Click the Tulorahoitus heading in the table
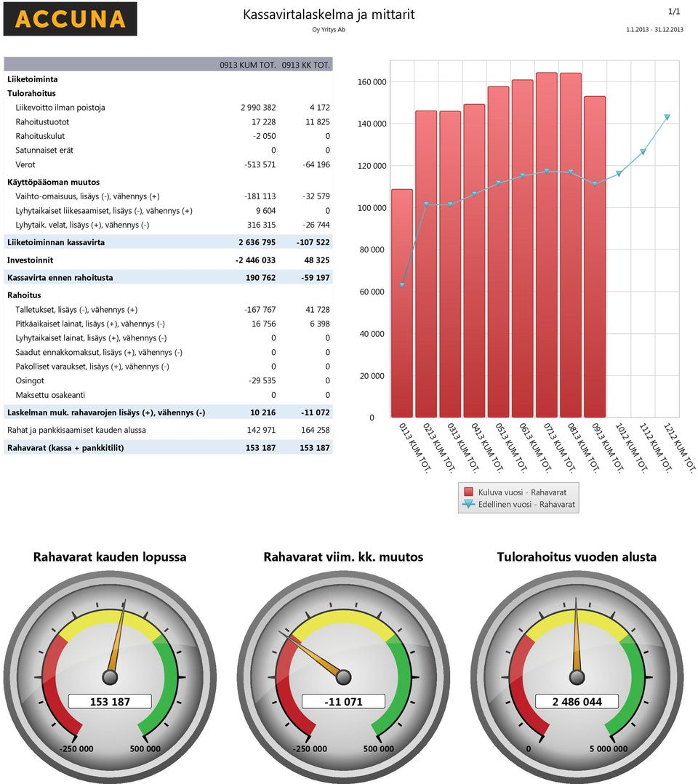Image resolution: width=698 pixels, height=784 pixels. point(31,94)
